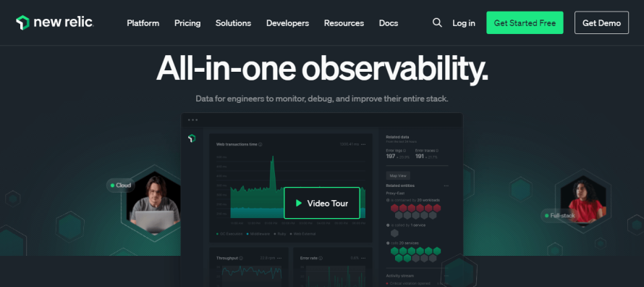This screenshot has width=644, height=287.
Task: Click info icon next to Error rate
Action: point(321,258)
